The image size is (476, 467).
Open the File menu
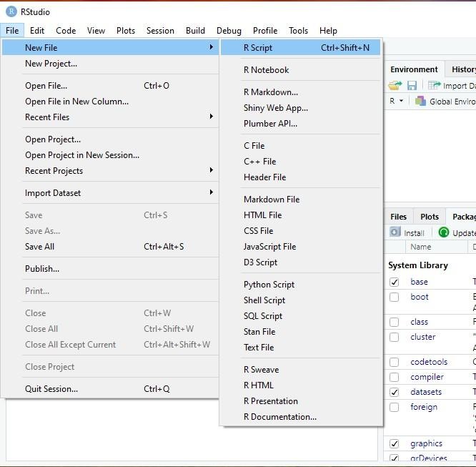click(12, 31)
